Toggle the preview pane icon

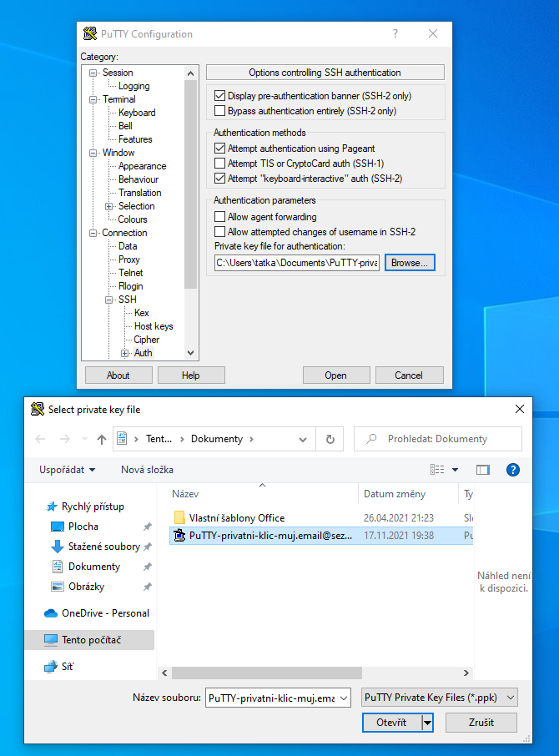pos(483,470)
